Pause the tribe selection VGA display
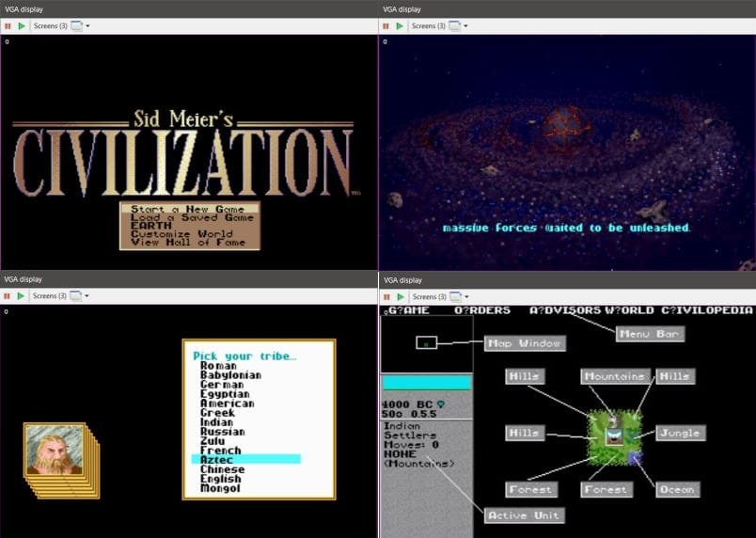The width and height of the screenshot is (756, 538). pyautogui.click(x=7, y=296)
